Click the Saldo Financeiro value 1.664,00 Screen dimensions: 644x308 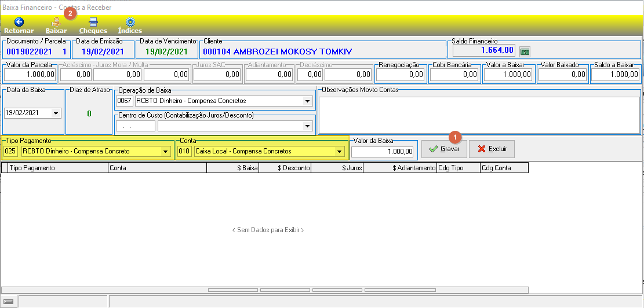497,50
